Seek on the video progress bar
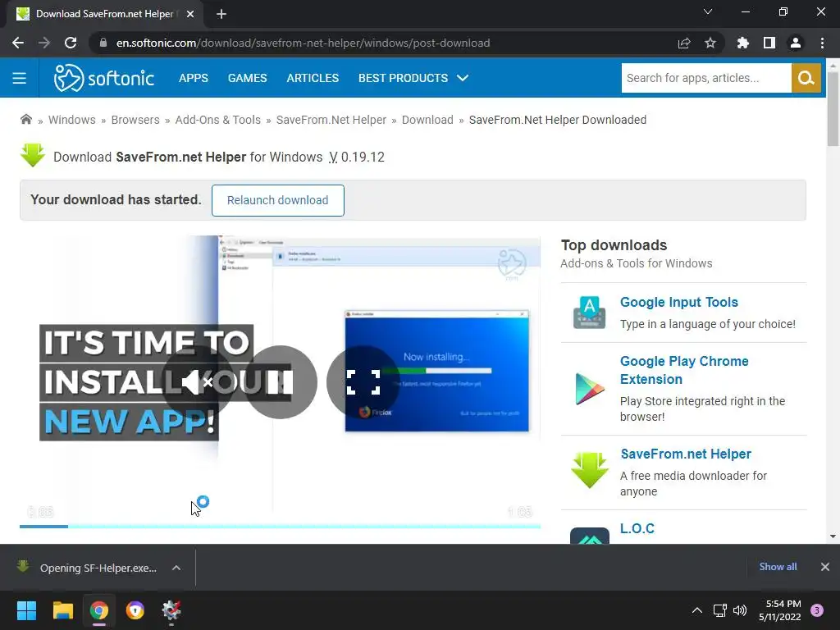The image size is (840, 630). pyautogui.click(x=281, y=527)
